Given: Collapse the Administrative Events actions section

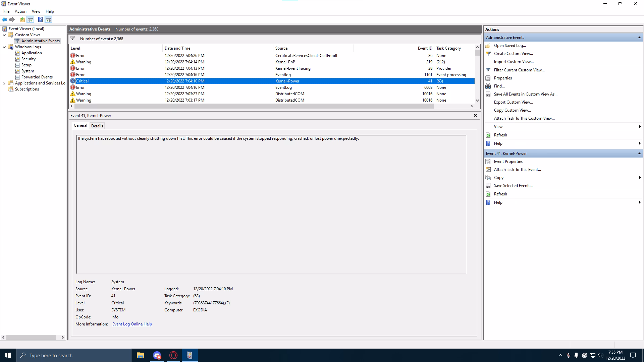Looking at the screenshot, I should point(639,38).
